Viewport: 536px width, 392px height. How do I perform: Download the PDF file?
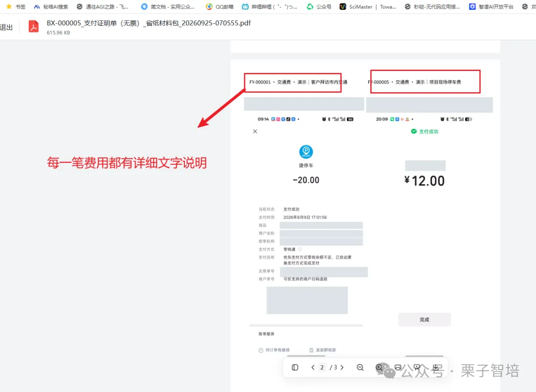436,367
